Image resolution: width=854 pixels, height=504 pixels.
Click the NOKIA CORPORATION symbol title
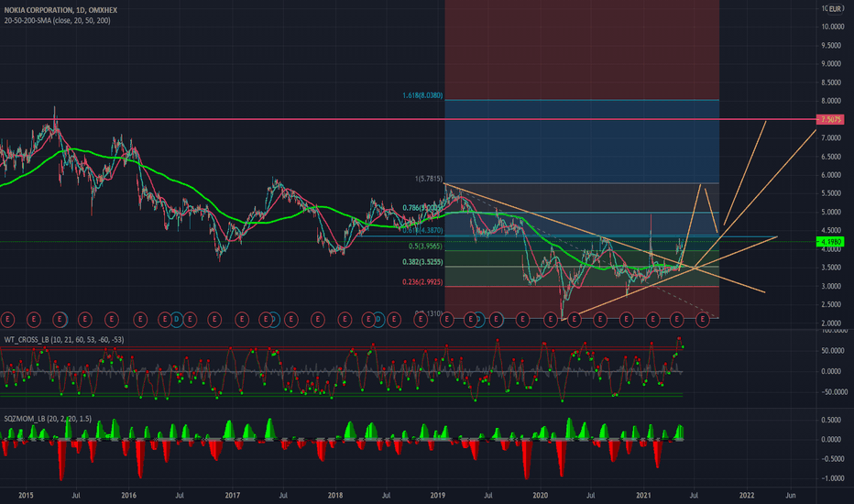point(60,10)
